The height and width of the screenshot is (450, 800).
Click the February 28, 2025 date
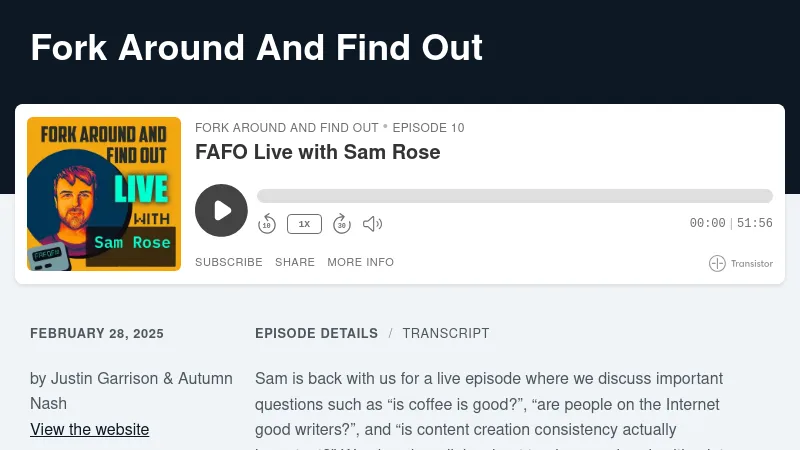coord(97,334)
